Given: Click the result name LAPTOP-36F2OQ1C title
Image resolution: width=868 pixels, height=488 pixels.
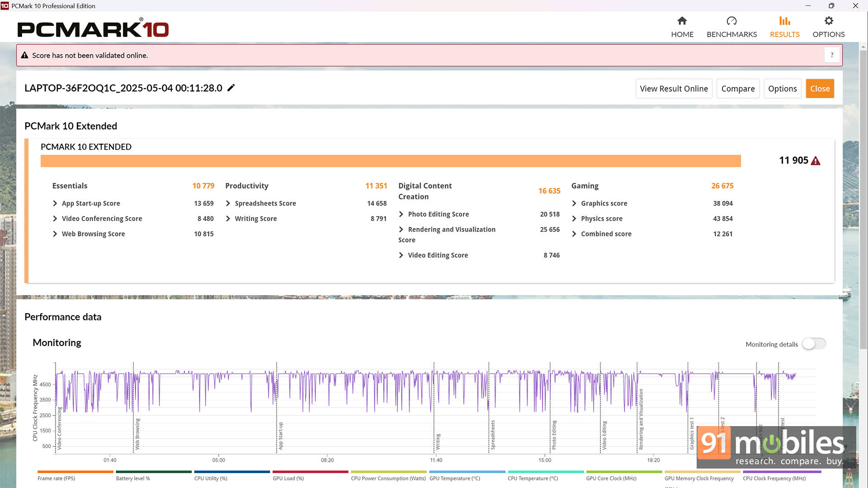Looking at the screenshot, I should [123, 88].
